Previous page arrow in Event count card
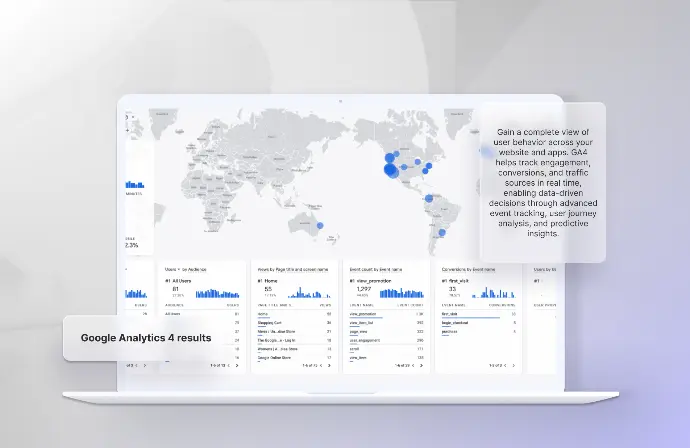690x448 pixels. tap(413, 366)
